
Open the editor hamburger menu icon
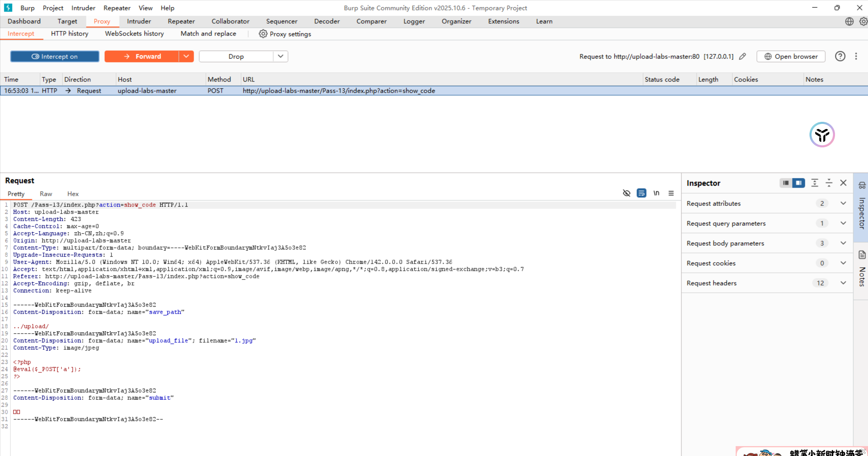point(671,193)
